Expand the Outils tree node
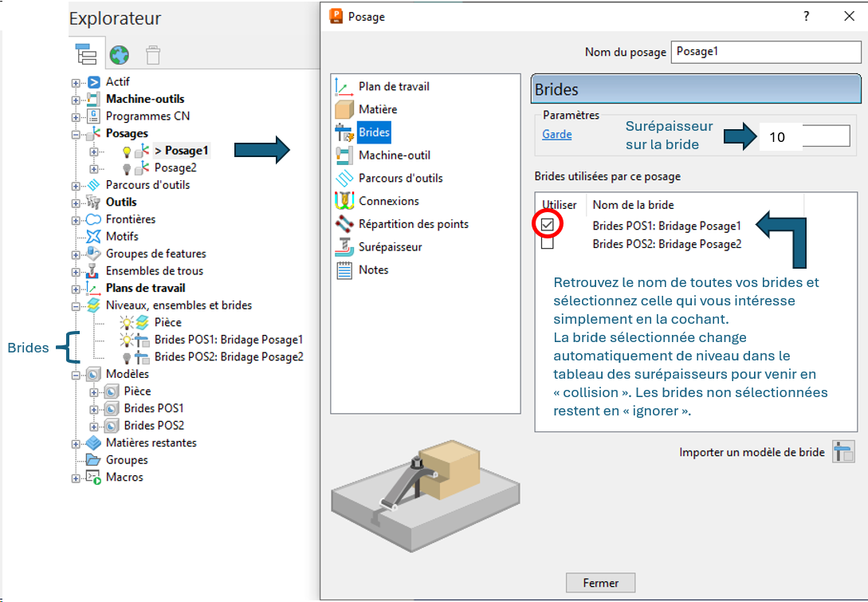This screenshot has height=602, width=868. point(76,203)
